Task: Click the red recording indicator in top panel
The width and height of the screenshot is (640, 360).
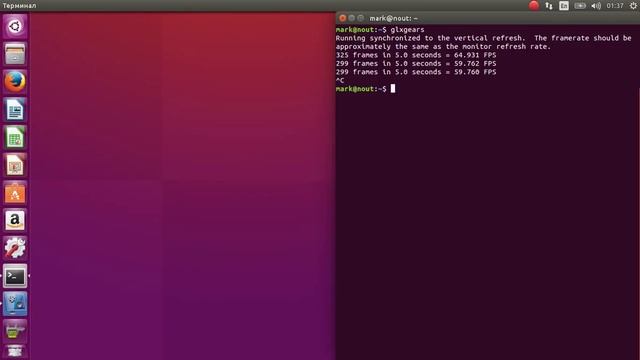Action: 533,6
